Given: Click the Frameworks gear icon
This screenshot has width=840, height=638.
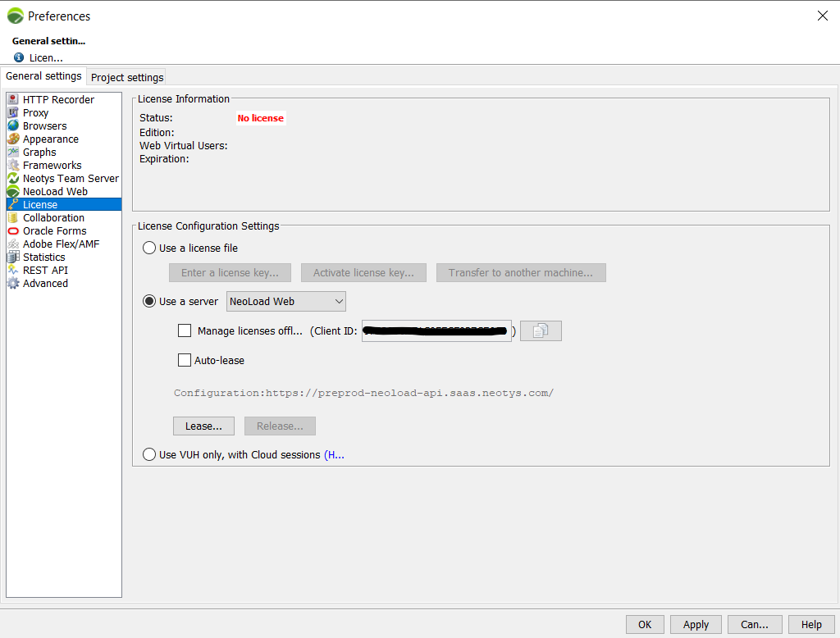Looking at the screenshot, I should pos(13,165).
